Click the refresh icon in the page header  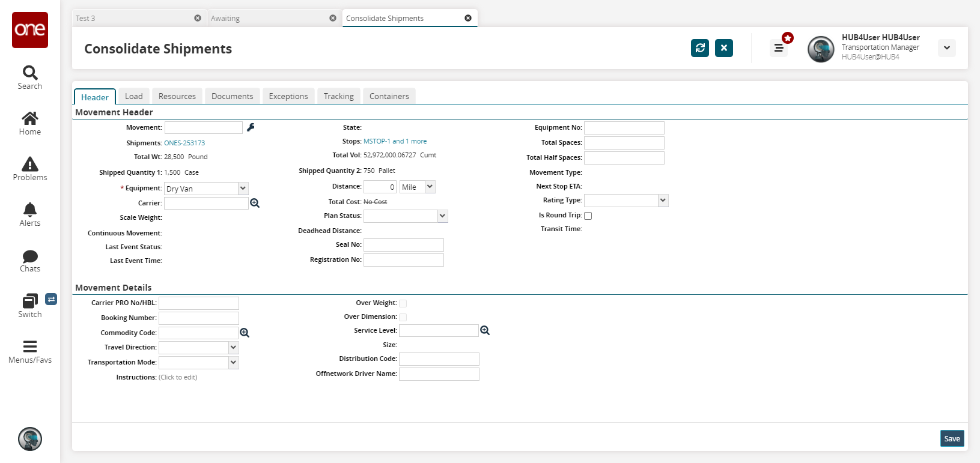(700, 48)
